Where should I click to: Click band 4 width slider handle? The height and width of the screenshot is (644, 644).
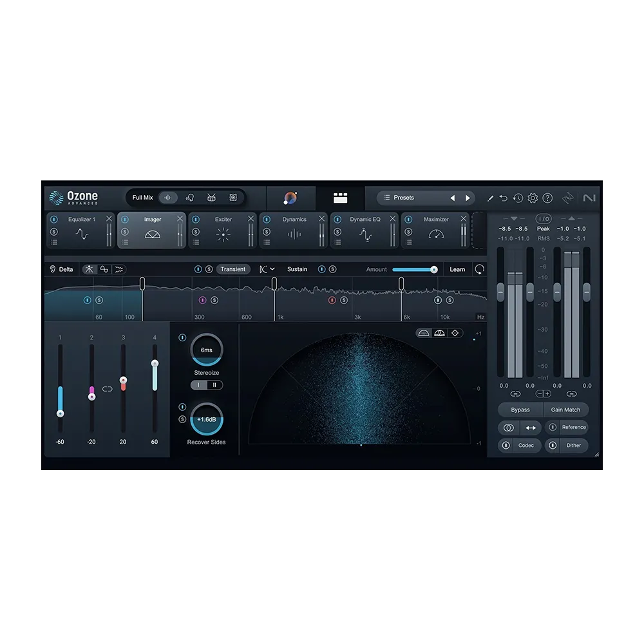(x=155, y=363)
